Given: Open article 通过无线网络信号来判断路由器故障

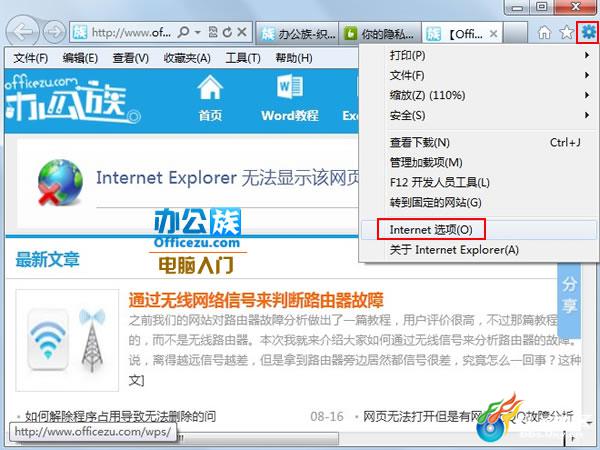Looking at the screenshot, I should coord(256,300).
